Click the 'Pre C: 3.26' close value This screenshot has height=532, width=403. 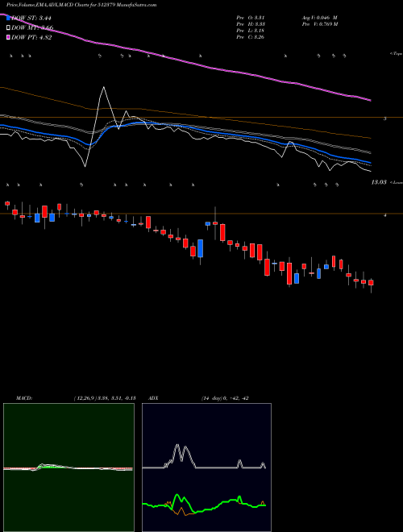coord(251,37)
